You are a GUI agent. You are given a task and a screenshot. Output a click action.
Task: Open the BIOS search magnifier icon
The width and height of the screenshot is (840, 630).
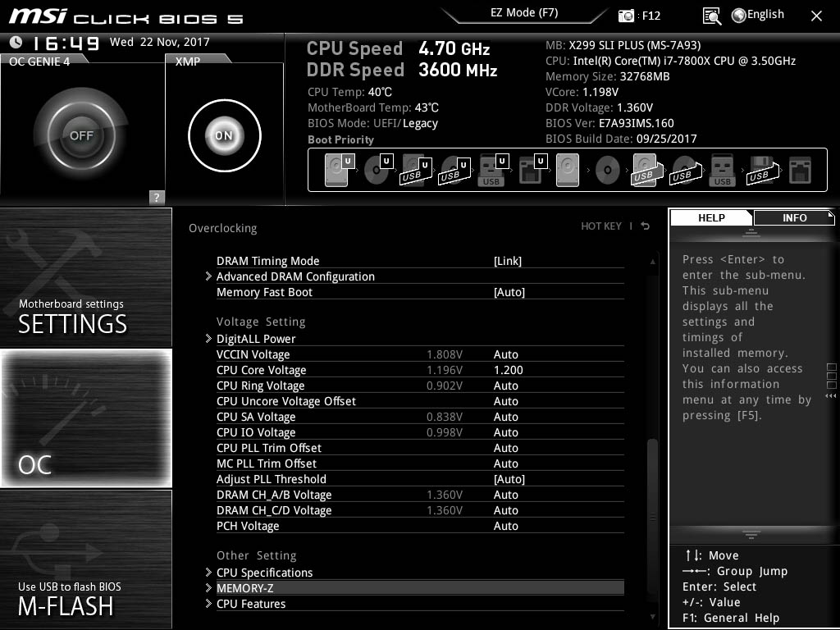711,16
